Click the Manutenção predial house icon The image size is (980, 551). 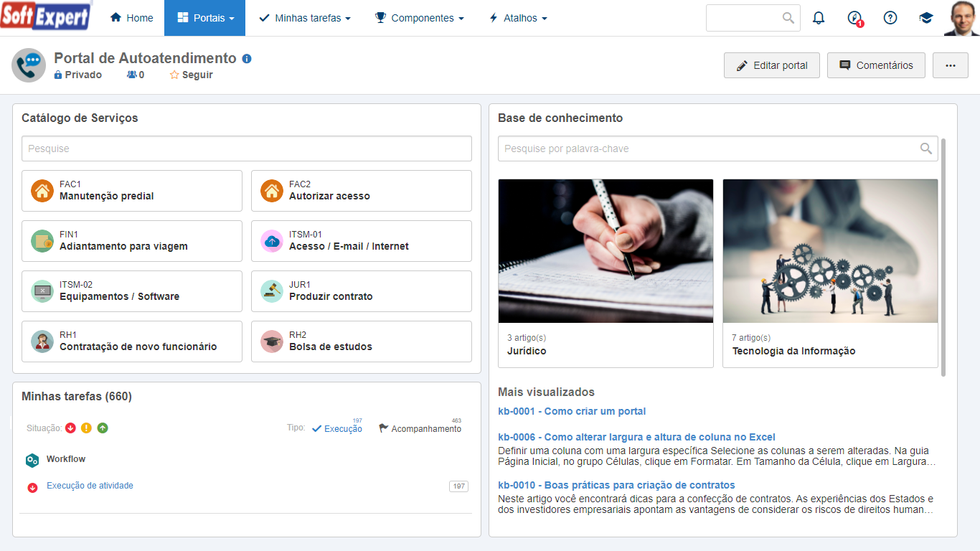(x=42, y=191)
